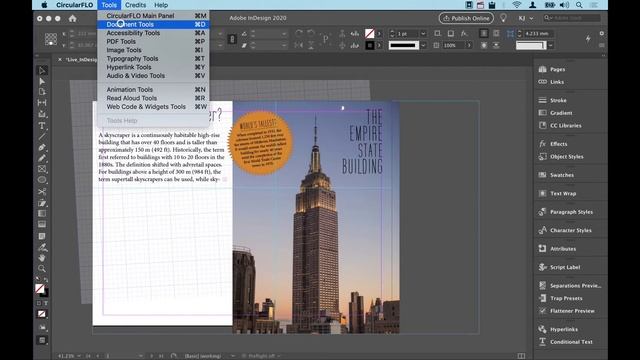640x360 pixels.
Task: Select the Page tool
Action: click(42, 92)
